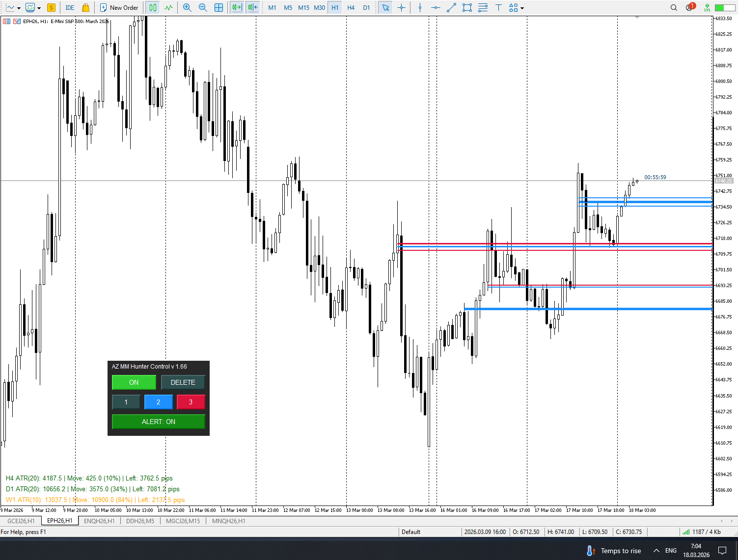Switch to the ENQH26,H1 chart tab
738x560 pixels.
pyautogui.click(x=99, y=521)
